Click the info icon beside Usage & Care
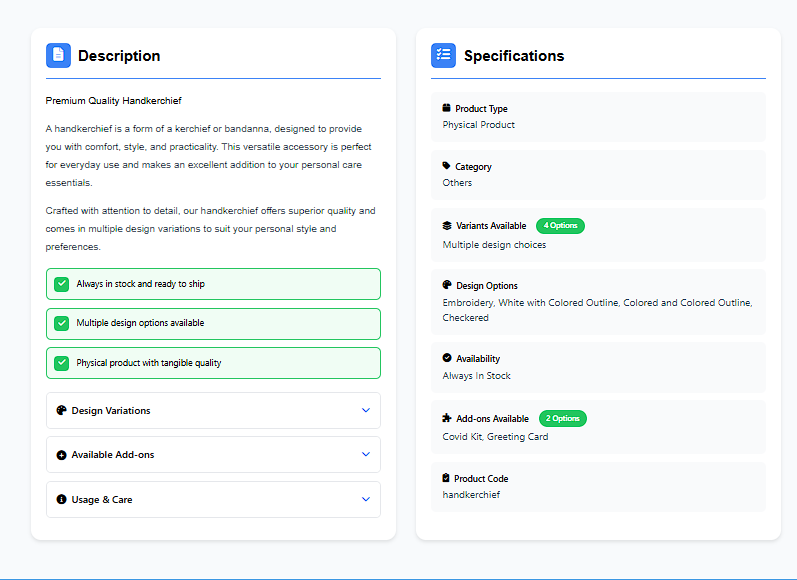 pyautogui.click(x=61, y=499)
